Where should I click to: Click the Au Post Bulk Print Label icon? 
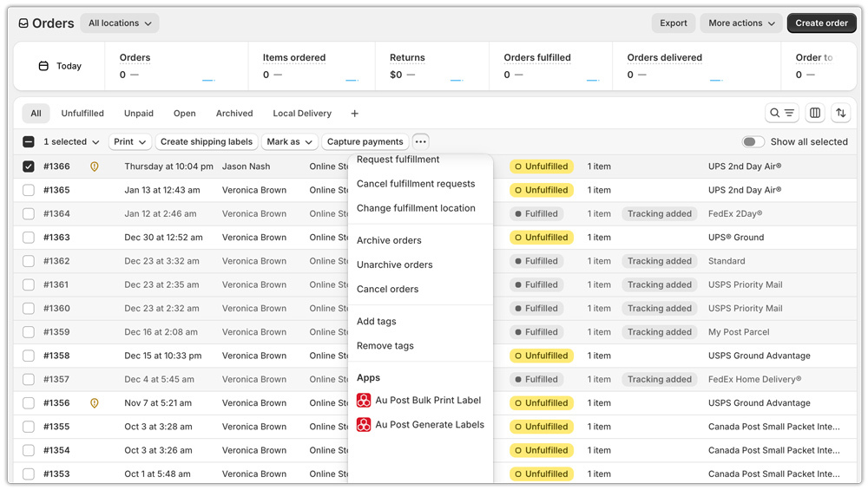tap(364, 401)
